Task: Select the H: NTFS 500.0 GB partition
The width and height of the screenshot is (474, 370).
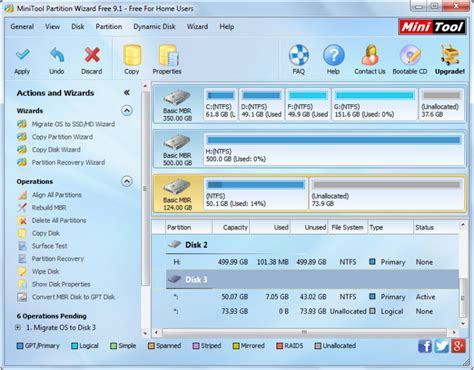Action: 334,149
